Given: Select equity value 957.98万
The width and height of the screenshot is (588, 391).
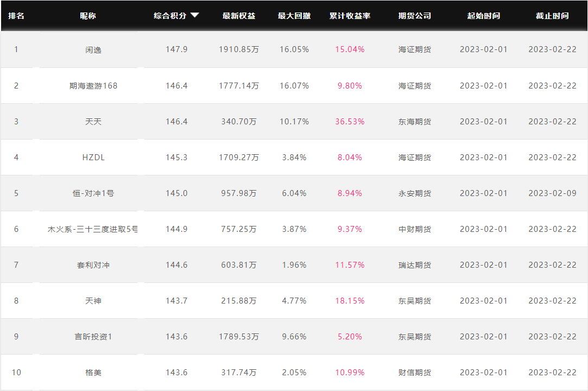Looking at the screenshot, I should point(239,193).
